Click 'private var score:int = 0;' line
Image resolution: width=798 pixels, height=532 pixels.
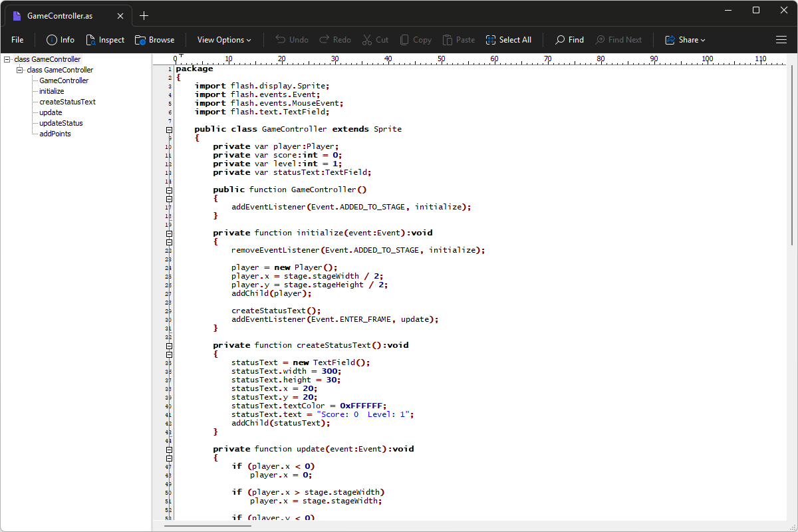(x=278, y=155)
